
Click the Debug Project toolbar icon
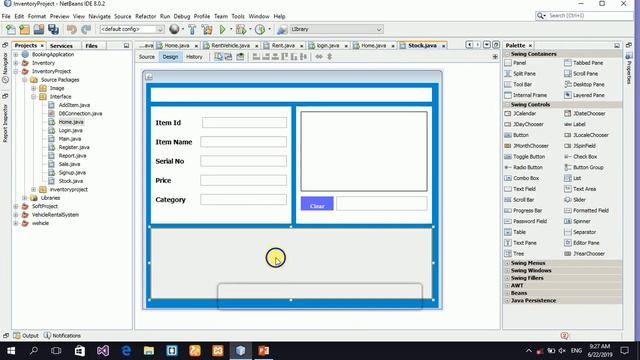[x=241, y=29]
